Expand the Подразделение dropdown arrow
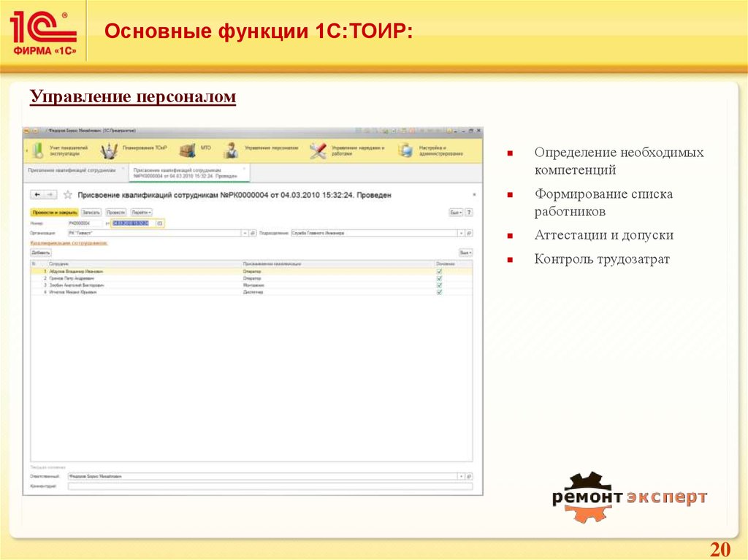 (x=462, y=233)
